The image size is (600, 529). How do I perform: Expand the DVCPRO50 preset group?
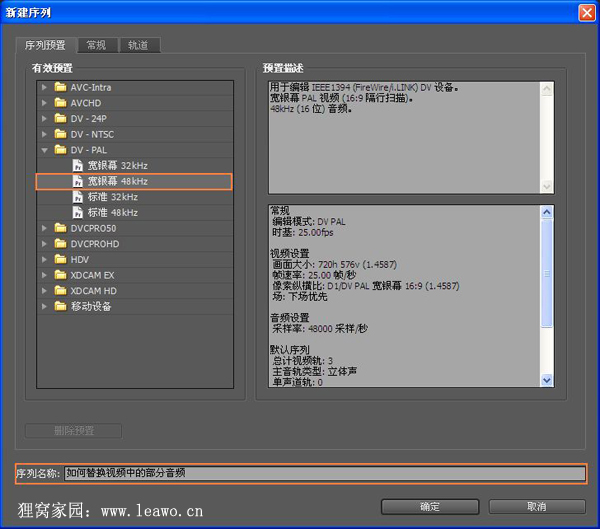44,228
